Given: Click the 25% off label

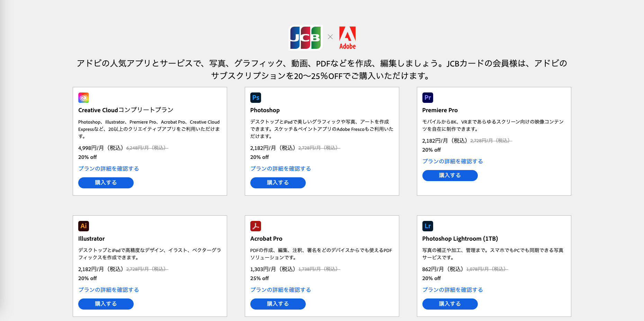Looking at the screenshot, I should [259, 278].
